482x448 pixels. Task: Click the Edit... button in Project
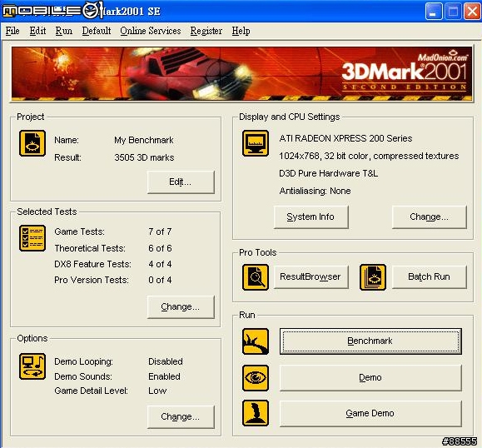coord(181,182)
